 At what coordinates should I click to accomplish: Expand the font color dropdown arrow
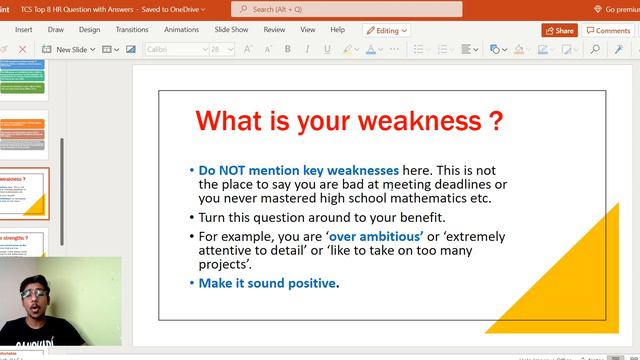click(x=380, y=50)
